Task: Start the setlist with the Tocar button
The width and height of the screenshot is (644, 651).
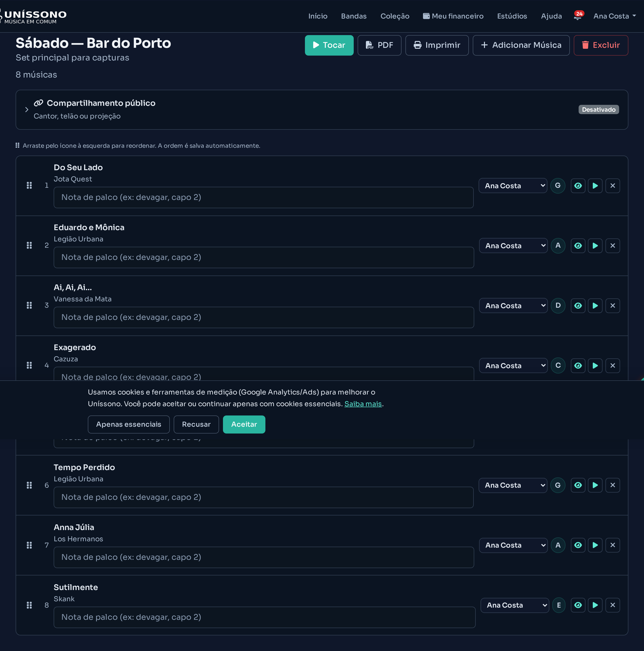Action: pos(329,45)
